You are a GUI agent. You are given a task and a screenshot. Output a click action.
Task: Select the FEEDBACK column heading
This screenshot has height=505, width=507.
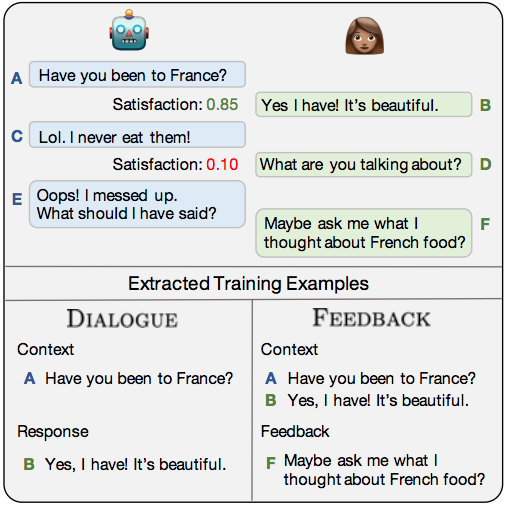(x=371, y=318)
